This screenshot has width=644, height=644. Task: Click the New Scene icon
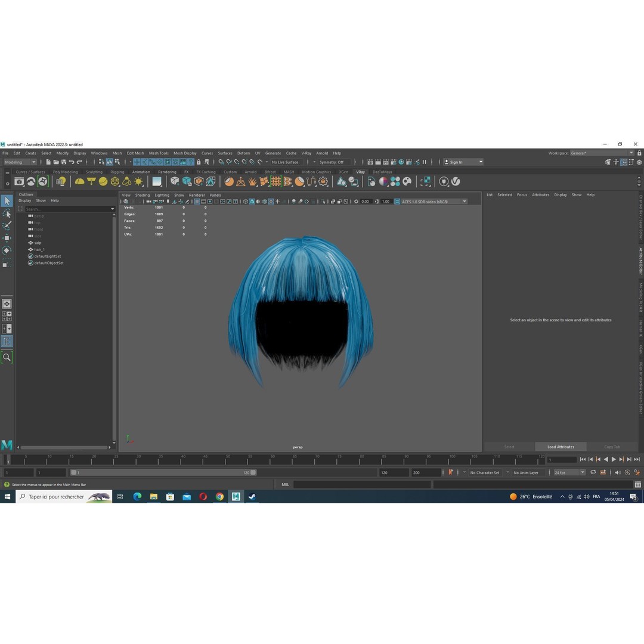[x=48, y=162]
